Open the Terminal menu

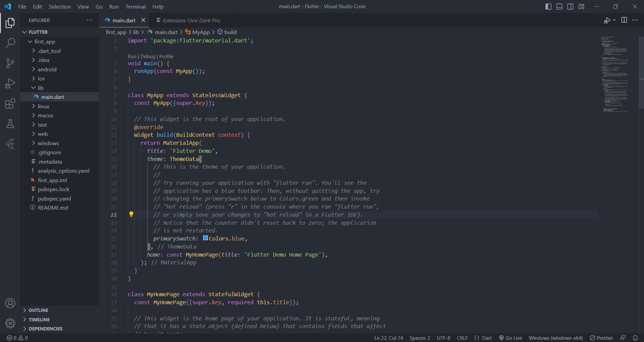click(135, 6)
